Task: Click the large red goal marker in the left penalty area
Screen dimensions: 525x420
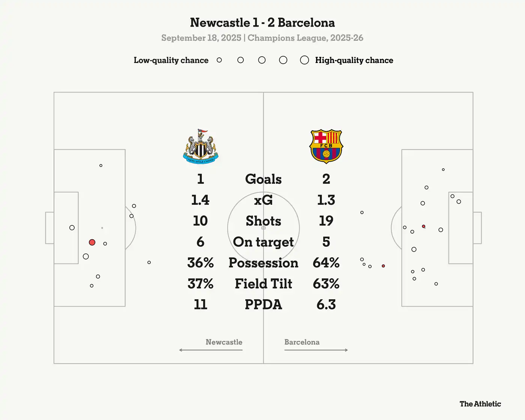Action: pos(92,243)
